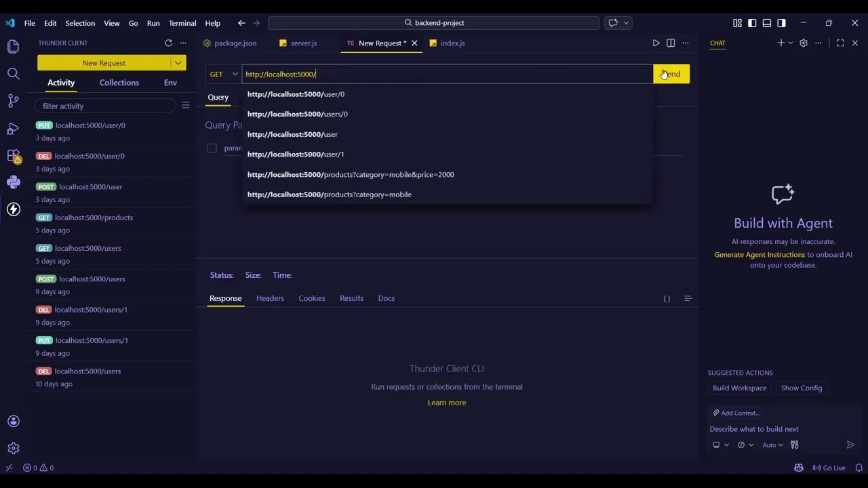This screenshot has width=868, height=488.
Task: Expand new chat dropdown arrow
Action: click(x=790, y=43)
